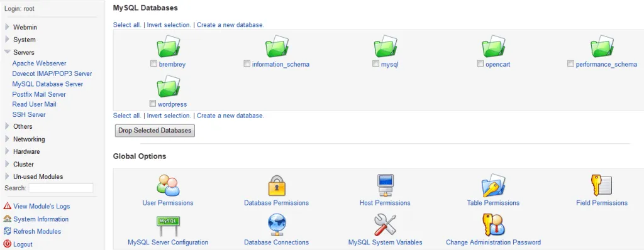Image resolution: width=644 pixels, height=250 pixels.
Task: Open the MySQL System Variables text link
Action: (386, 242)
